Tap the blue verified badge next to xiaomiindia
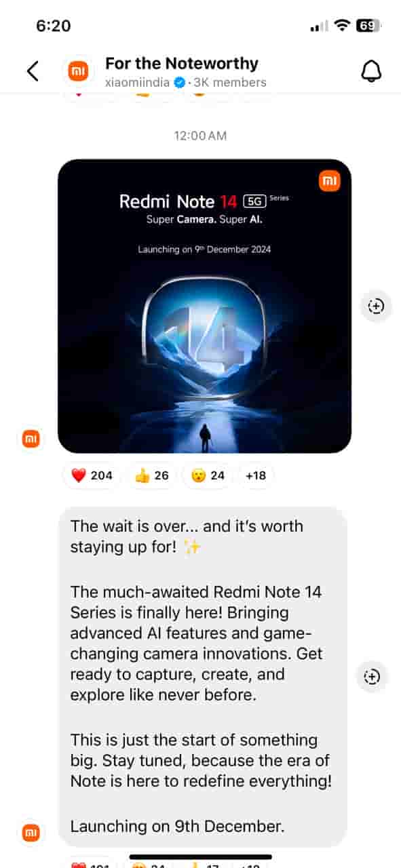This screenshot has height=868, width=401. coord(180,83)
